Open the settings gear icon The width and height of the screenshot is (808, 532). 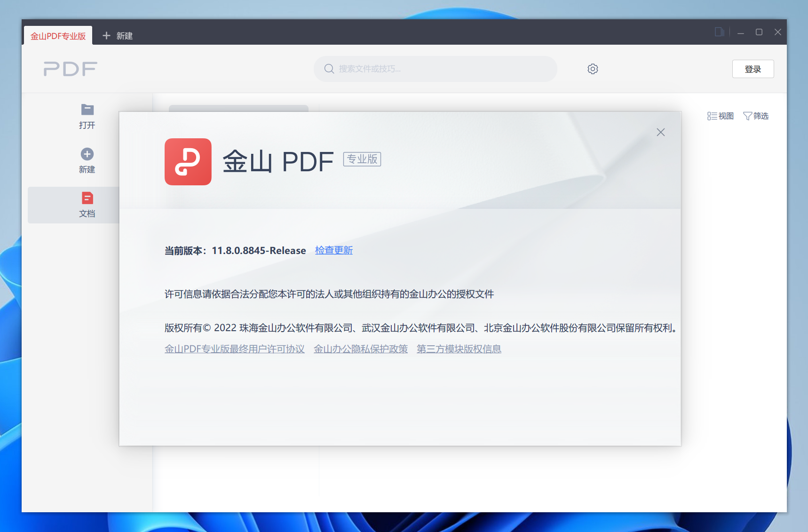(593, 69)
